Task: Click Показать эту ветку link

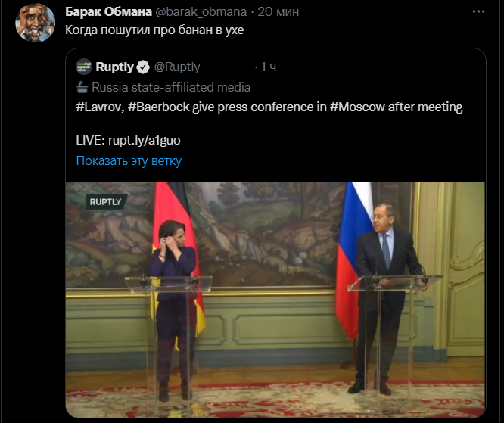Action: point(129,160)
